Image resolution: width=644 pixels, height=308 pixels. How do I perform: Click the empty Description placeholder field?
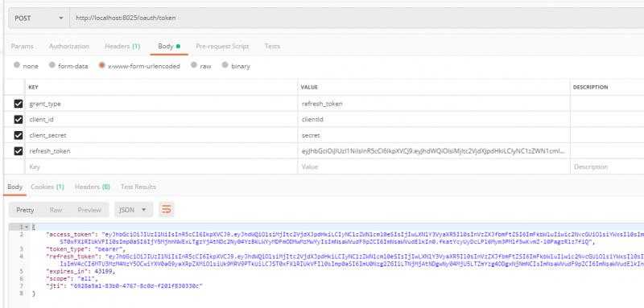pyautogui.click(x=607, y=166)
